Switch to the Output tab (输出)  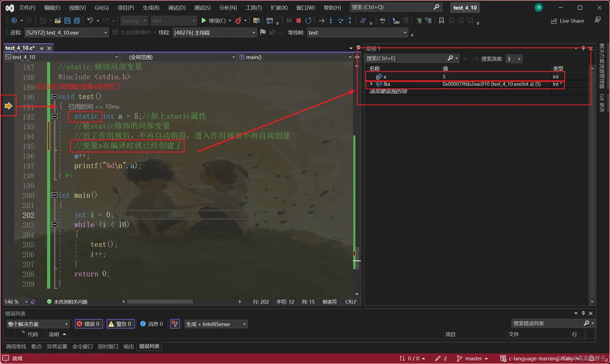click(129, 347)
